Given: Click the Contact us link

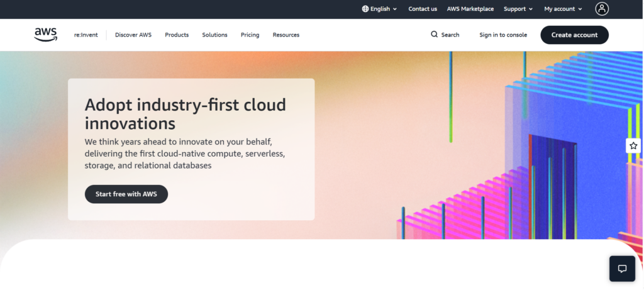Looking at the screenshot, I should (x=423, y=9).
